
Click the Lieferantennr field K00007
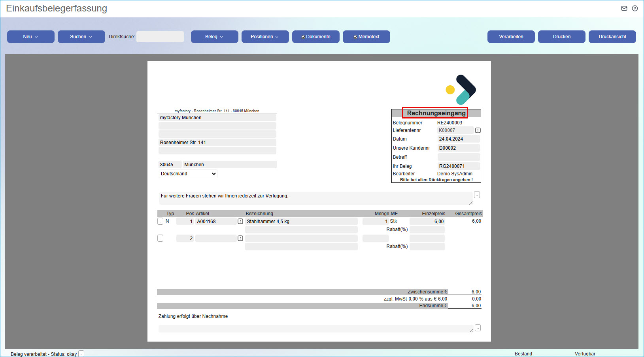455,130
